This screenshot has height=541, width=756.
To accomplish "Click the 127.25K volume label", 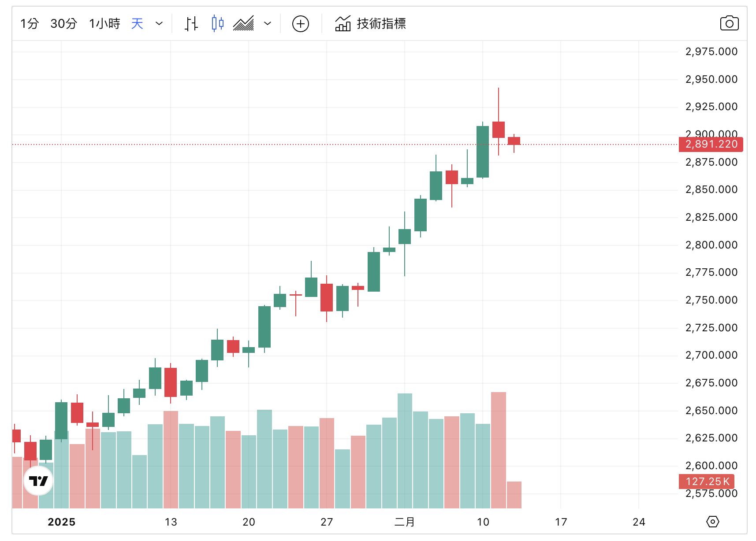I will tap(707, 481).
